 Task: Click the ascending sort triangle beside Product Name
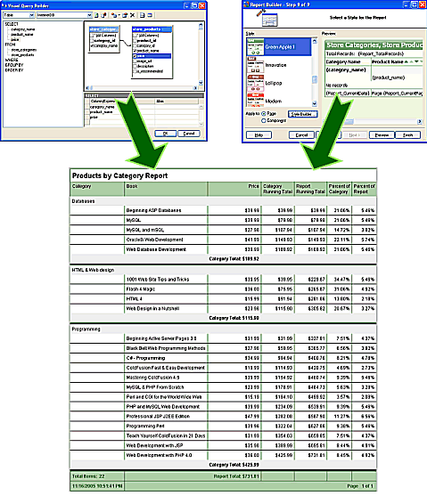(406, 61)
